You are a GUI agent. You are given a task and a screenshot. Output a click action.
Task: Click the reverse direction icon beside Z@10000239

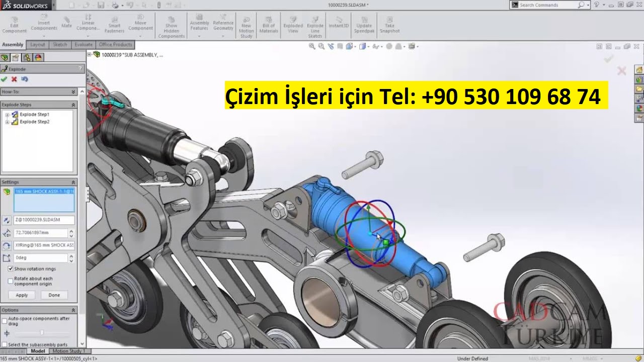7,220
